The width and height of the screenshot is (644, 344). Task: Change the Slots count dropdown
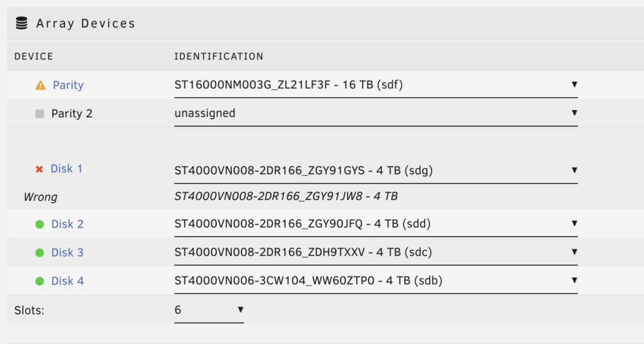(209, 310)
